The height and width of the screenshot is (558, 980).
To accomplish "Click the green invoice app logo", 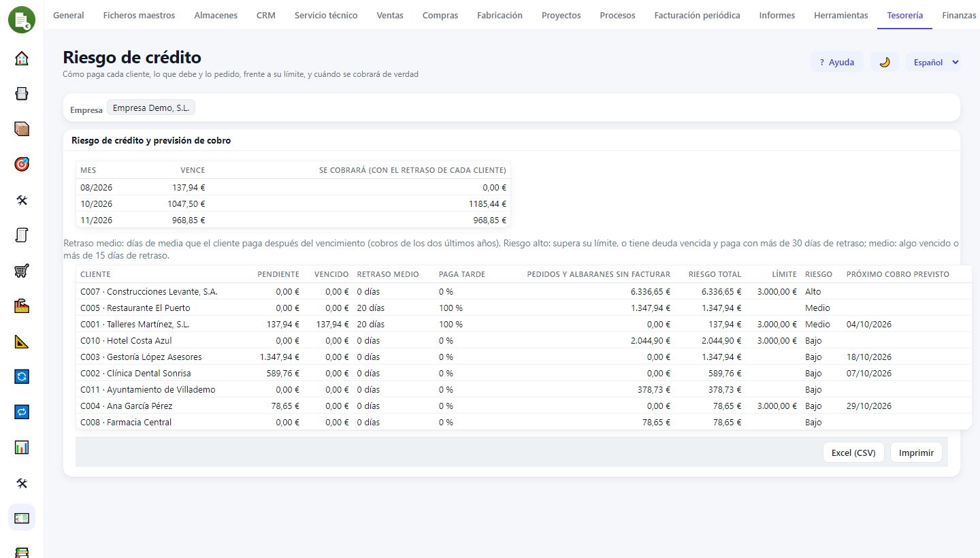I will 22,19.
